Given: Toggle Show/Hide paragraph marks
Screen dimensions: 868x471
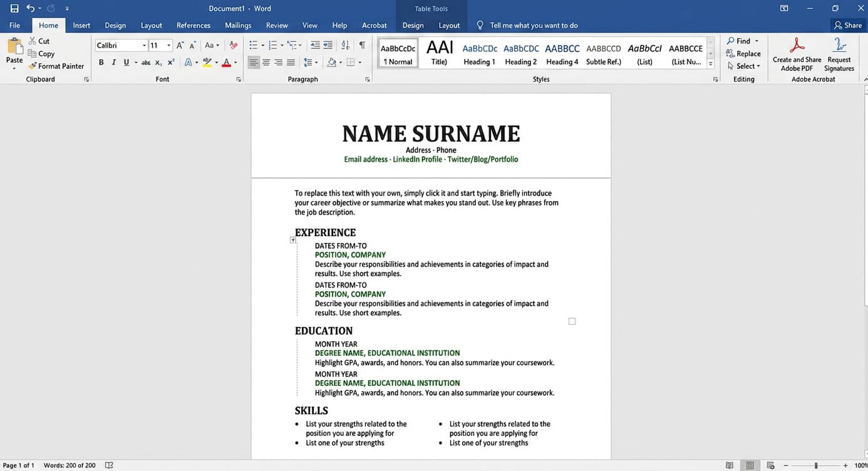Looking at the screenshot, I should pos(362,45).
